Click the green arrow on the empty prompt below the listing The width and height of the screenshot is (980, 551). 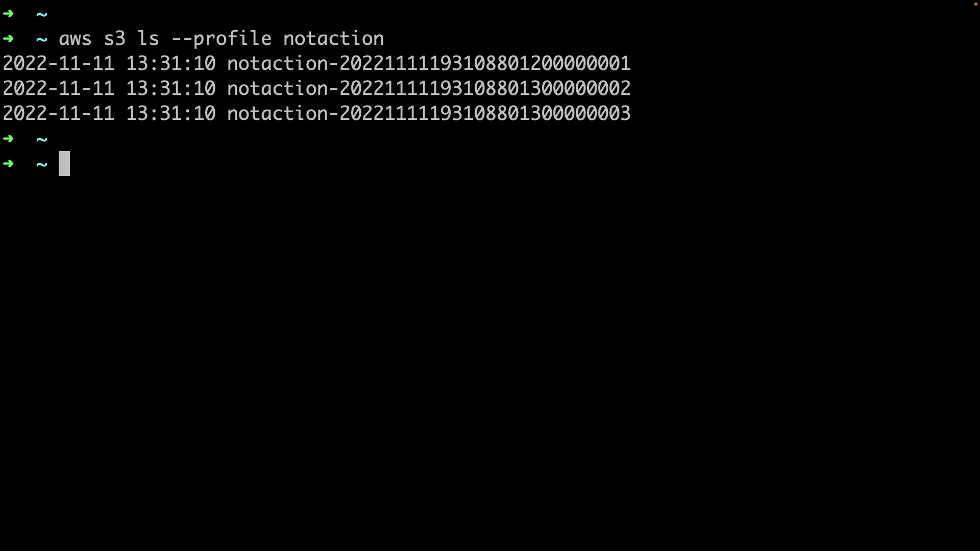pyautogui.click(x=8, y=139)
